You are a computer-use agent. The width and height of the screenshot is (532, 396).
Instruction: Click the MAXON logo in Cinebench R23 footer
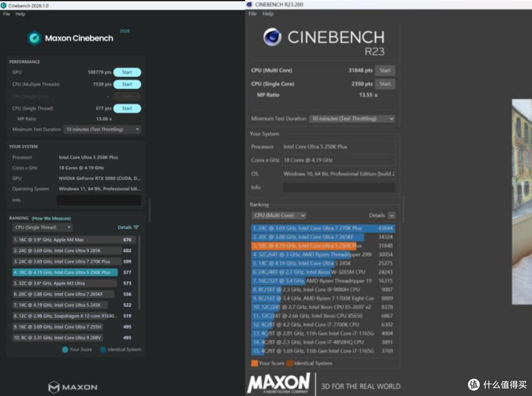point(278,384)
